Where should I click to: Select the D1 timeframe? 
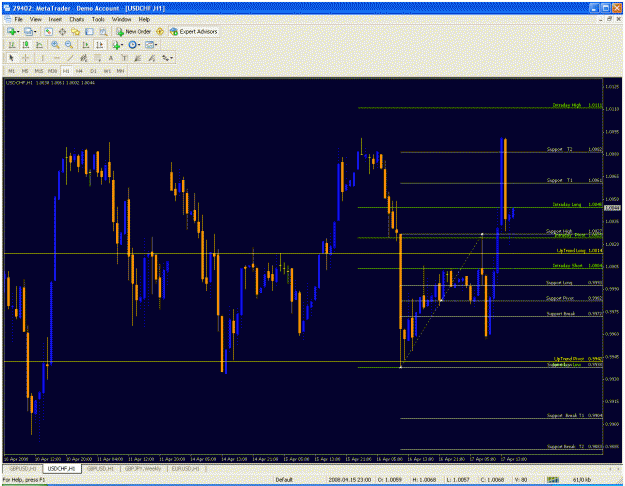tap(93, 71)
